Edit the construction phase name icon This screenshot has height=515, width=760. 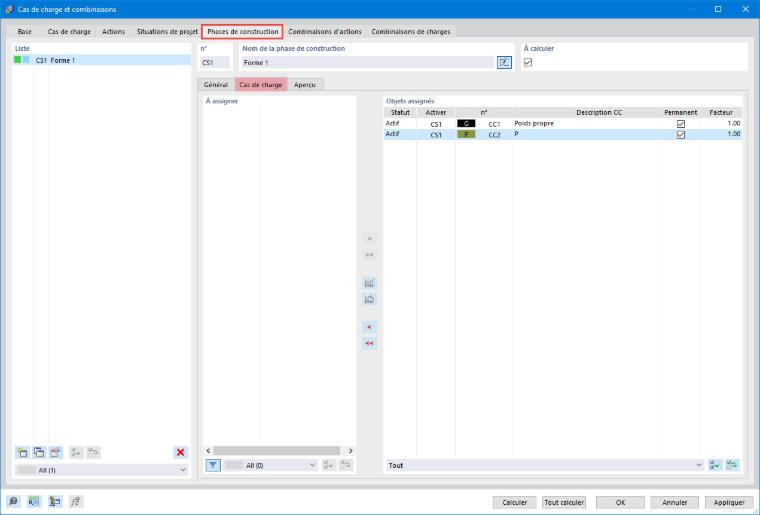pyautogui.click(x=504, y=62)
